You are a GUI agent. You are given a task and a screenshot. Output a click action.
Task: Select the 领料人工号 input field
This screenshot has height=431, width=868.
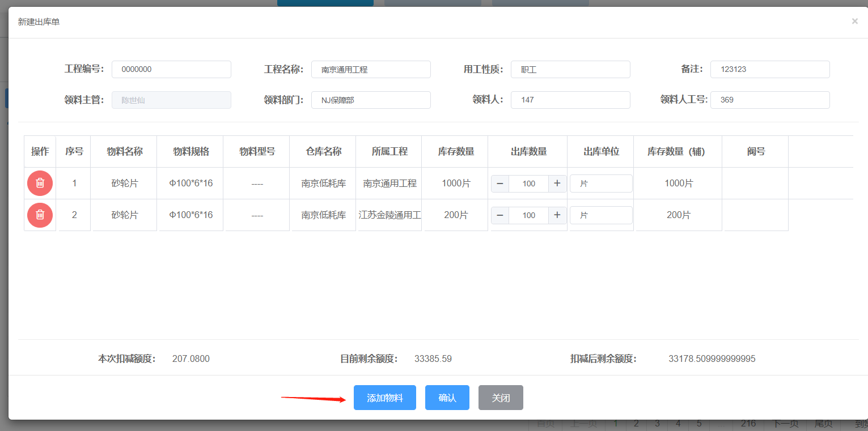click(769, 100)
